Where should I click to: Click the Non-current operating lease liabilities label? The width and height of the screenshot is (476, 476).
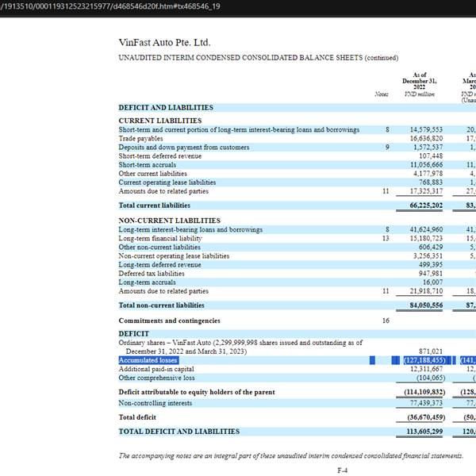point(174,256)
